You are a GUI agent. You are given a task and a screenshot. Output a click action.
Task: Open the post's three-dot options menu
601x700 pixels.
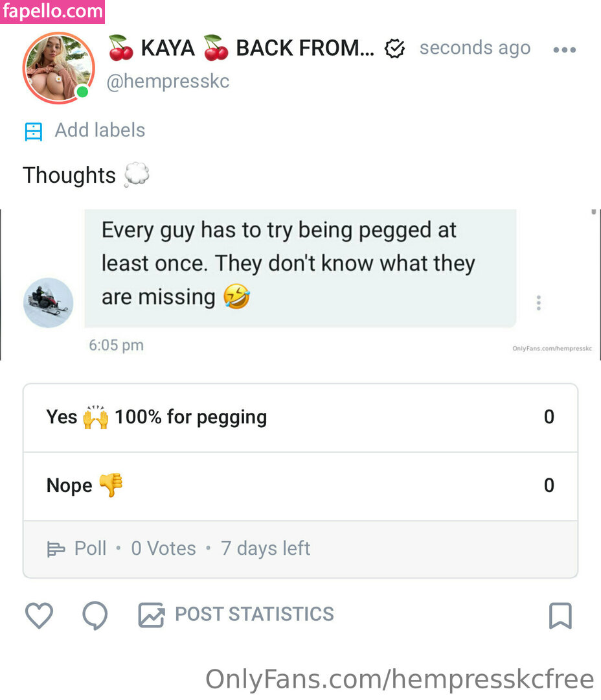564,50
